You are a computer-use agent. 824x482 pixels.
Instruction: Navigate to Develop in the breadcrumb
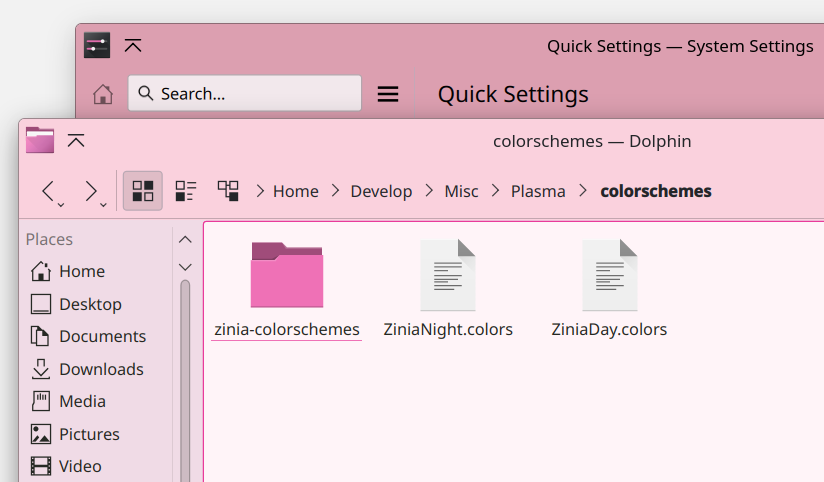point(382,191)
